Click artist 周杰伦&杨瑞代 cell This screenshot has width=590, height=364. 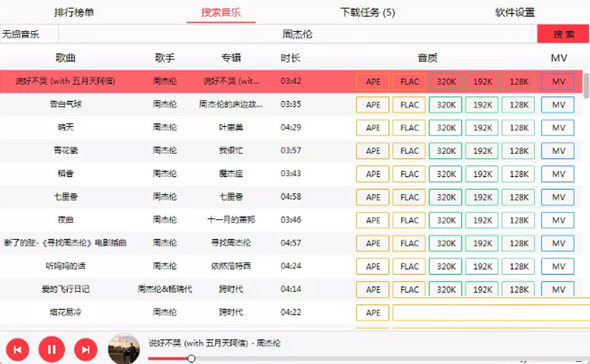coord(165,289)
